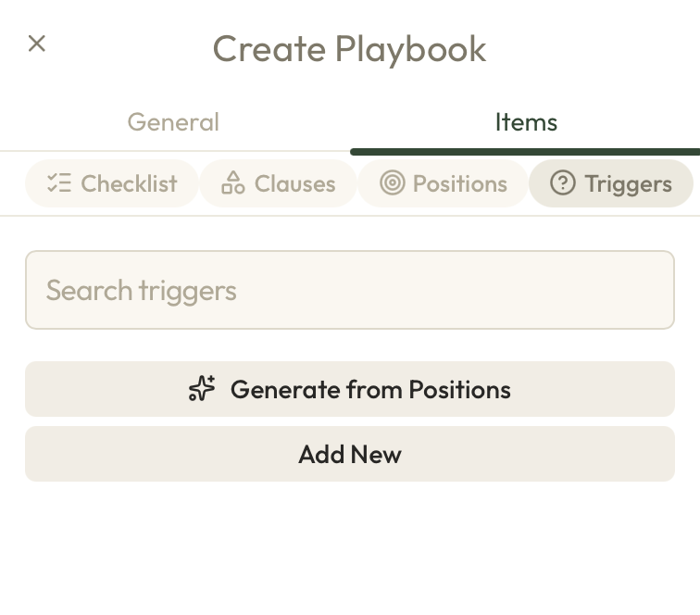Screen dimensions: 700x615
Task: Click the Positions target icon
Action: [x=392, y=182]
